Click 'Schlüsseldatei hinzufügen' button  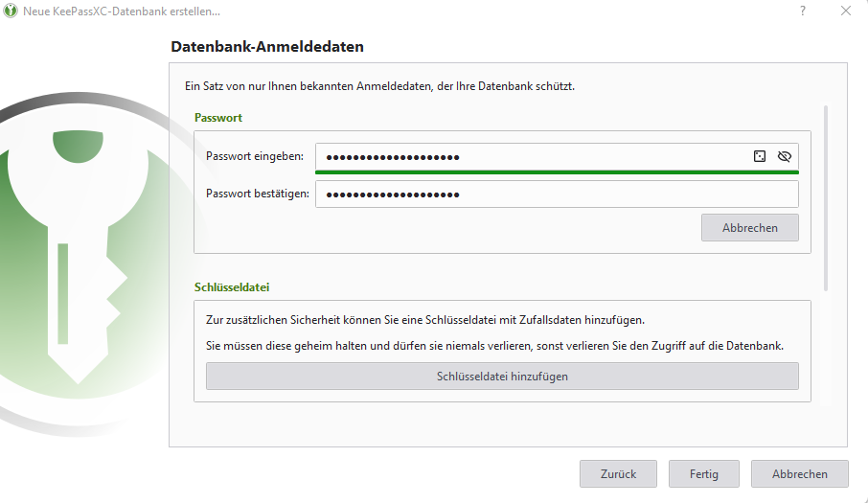point(502,377)
